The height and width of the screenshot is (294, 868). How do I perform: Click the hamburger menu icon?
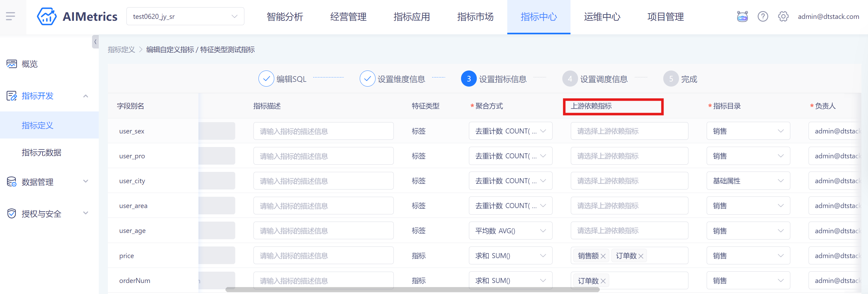10,16
